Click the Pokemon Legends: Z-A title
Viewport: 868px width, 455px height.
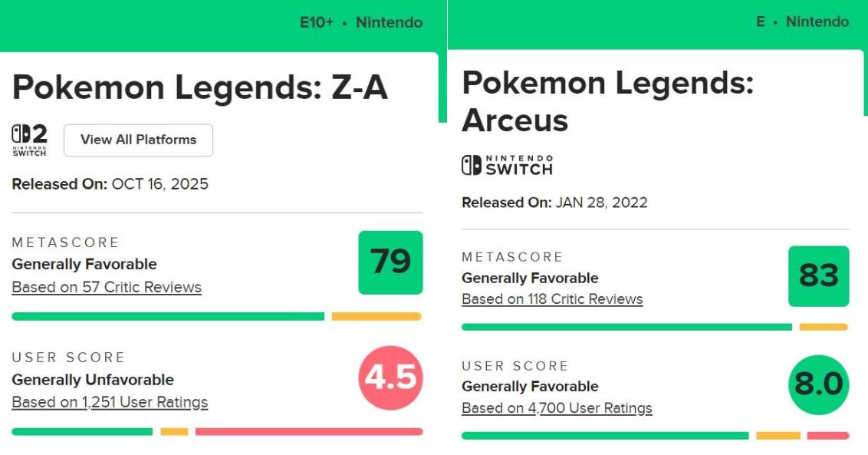pos(200,88)
